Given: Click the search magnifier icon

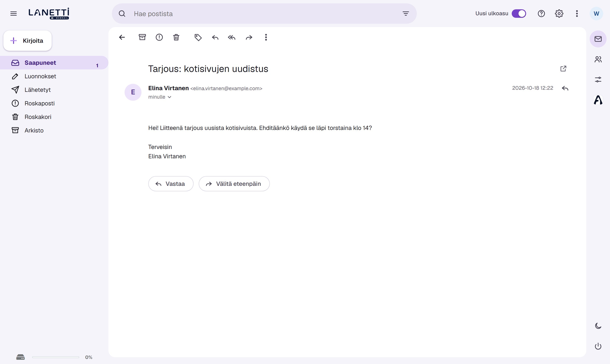Looking at the screenshot, I should (x=122, y=14).
